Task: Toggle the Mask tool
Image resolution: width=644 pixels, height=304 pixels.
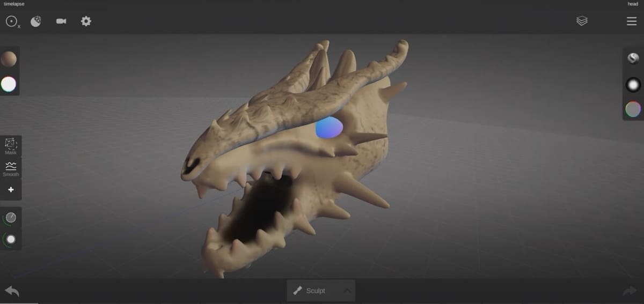Action: click(11, 146)
